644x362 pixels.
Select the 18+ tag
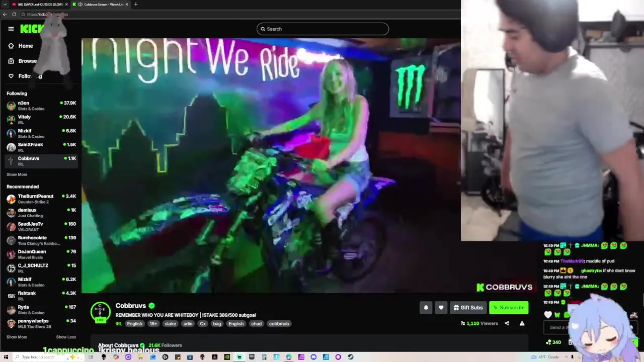tap(153, 324)
